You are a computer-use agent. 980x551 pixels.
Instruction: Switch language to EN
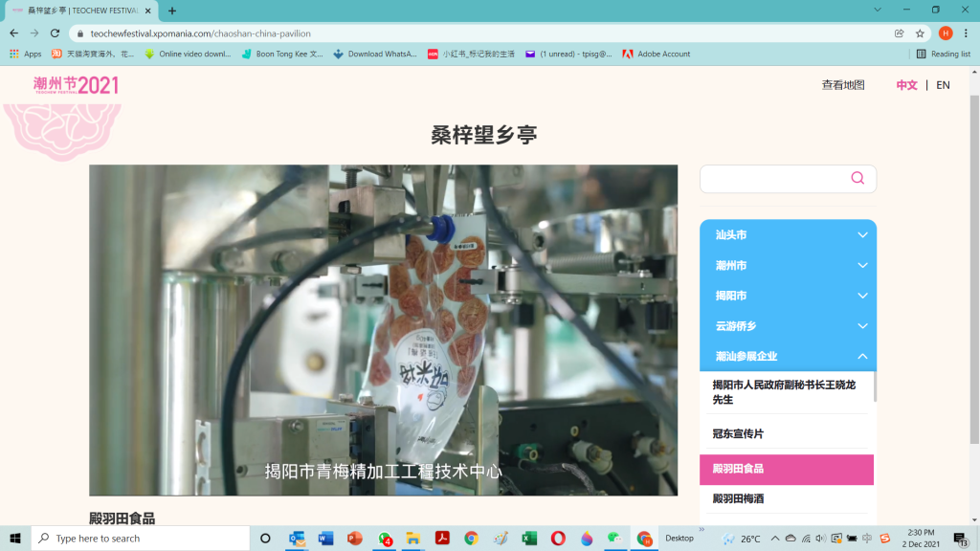pos(943,85)
